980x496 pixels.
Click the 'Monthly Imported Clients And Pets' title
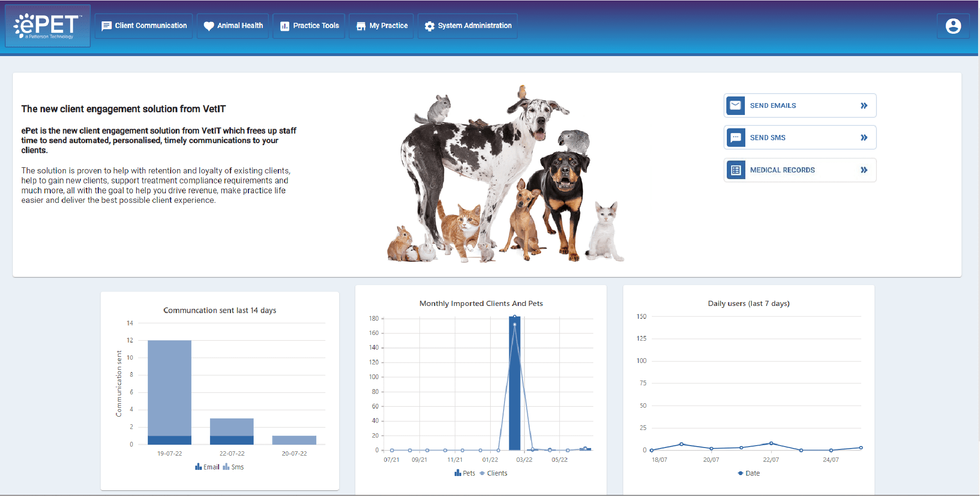(x=481, y=304)
